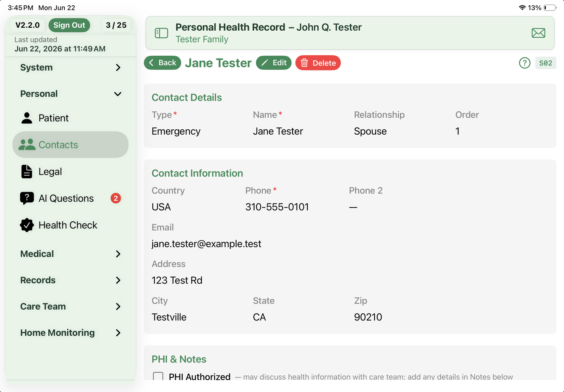Click the AI Questions bubble icon

point(27,198)
